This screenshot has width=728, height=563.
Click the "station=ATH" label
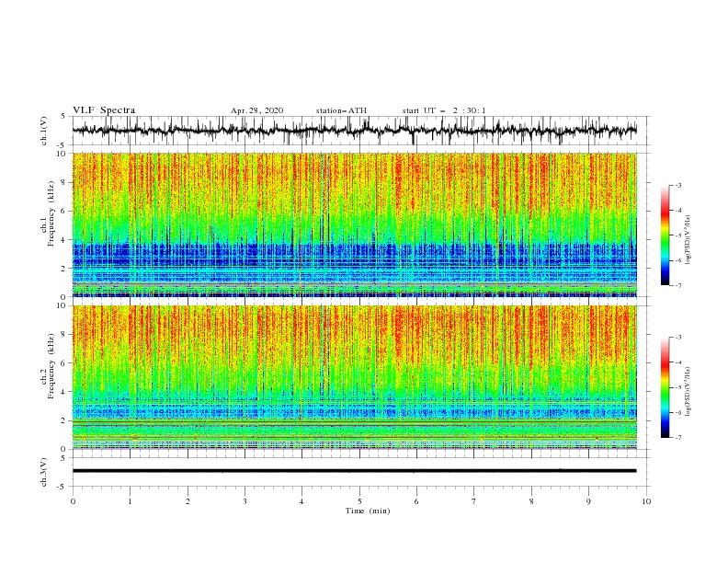pos(341,110)
